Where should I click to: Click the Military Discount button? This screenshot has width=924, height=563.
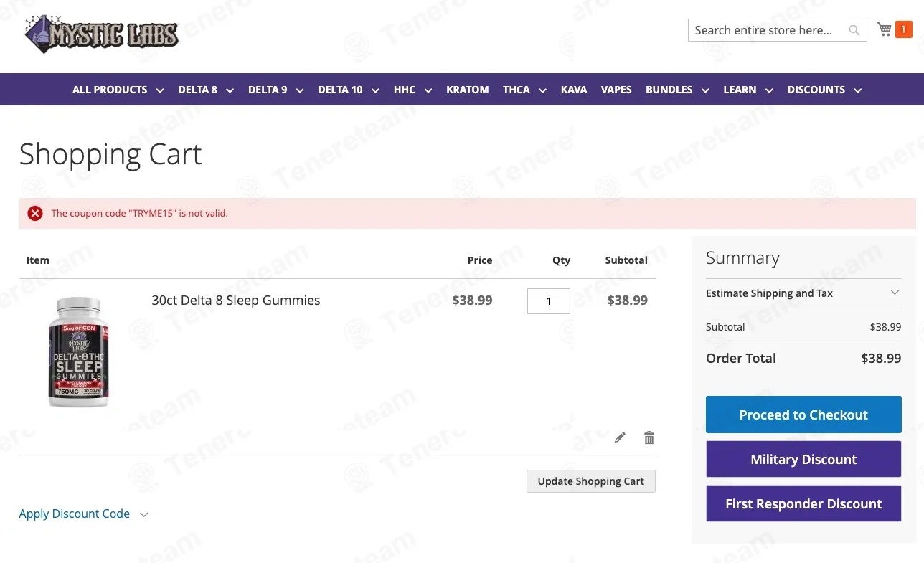click(x=803, y=459)
